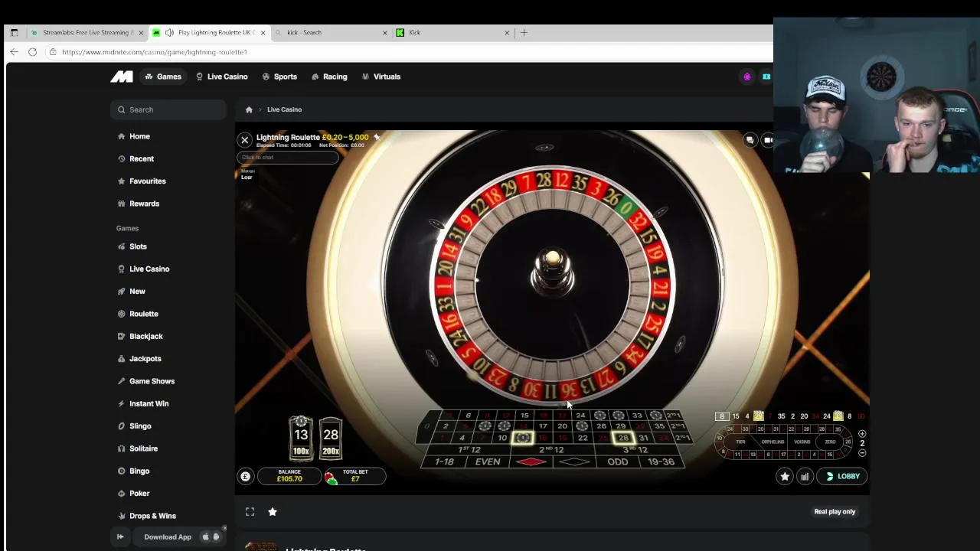This screenshot has width=980, height=551.
Task: Go to Sports in the top navigation
Action: (x=279, y=77)
